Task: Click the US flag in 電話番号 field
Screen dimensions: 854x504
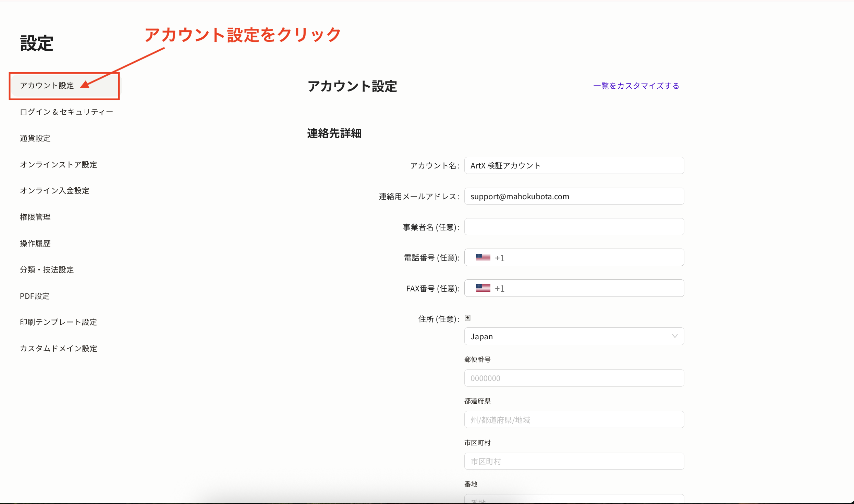Action: [483, 257]
